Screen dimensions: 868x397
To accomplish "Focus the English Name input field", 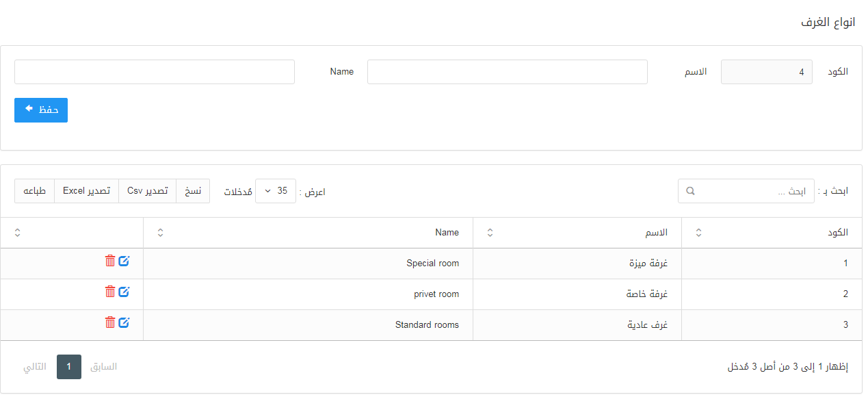I will point(155,72).
